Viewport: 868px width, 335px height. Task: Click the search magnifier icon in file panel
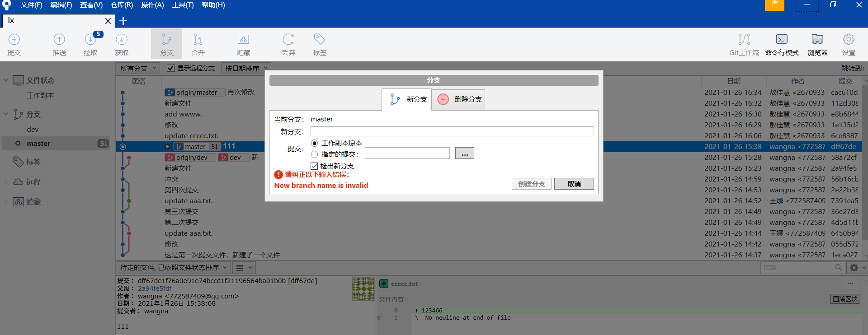pyautogui.click(x=838, y=267)
